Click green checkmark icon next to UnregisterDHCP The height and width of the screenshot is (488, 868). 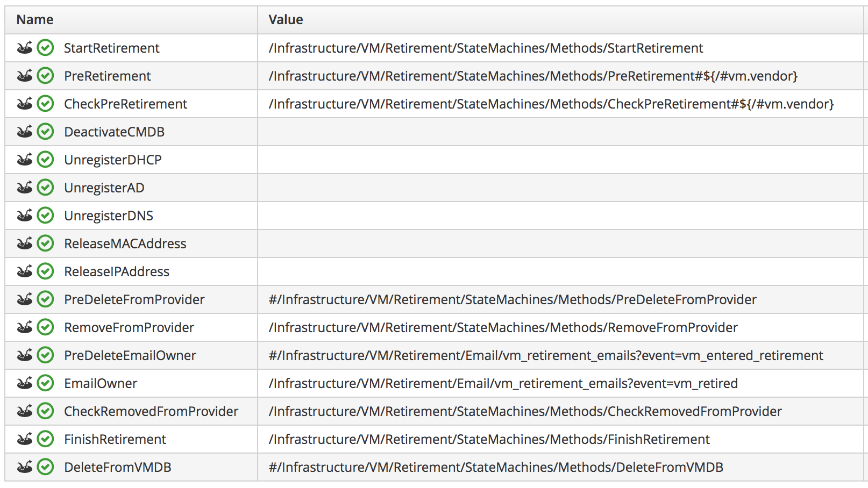pyautogui.click(x=46, y=160)
